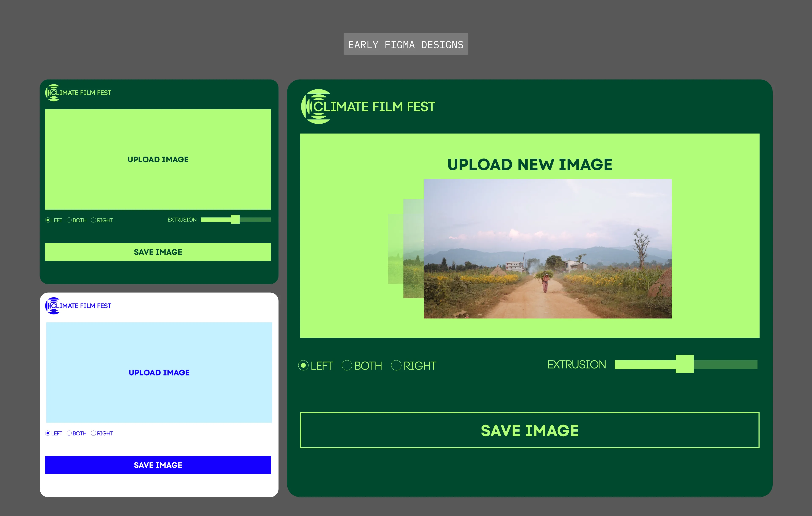Pick RIGHT radio in white blue design

[93, 433]
